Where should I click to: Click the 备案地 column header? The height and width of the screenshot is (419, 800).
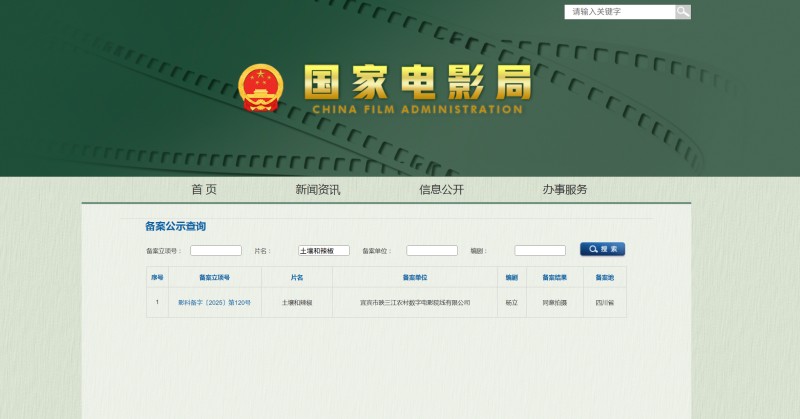(x=605, y=277)
